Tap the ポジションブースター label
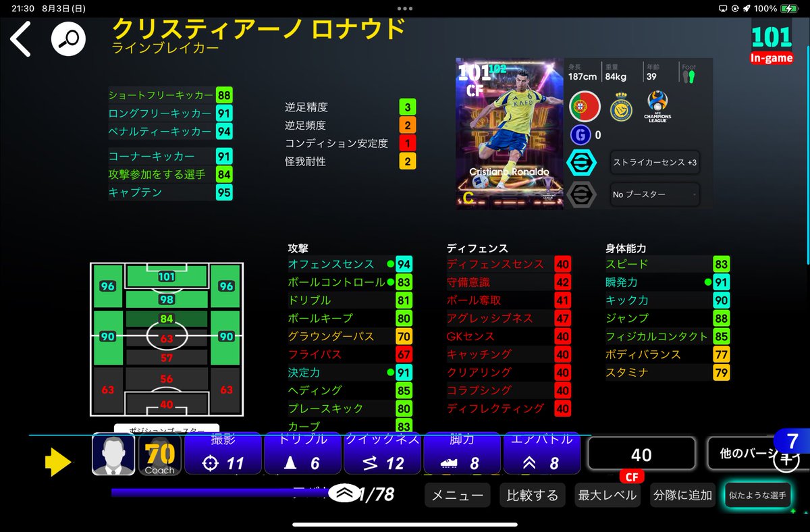This screenshot has height=532, width=810. coord(166,429)
